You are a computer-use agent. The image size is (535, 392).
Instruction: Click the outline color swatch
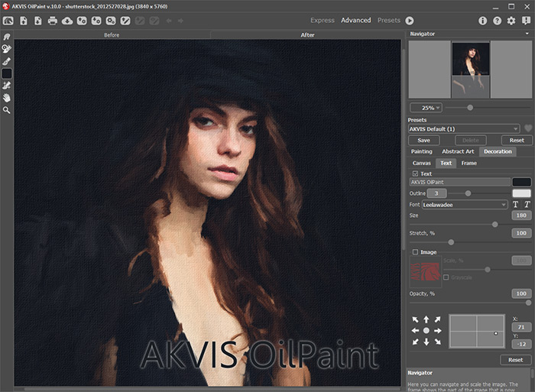(x=521, y=193)
